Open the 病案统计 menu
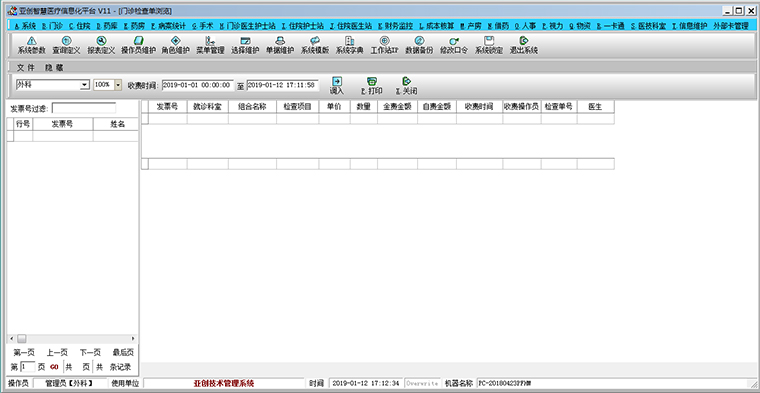This screenshot has height=393, width=760. coord(169,26)
